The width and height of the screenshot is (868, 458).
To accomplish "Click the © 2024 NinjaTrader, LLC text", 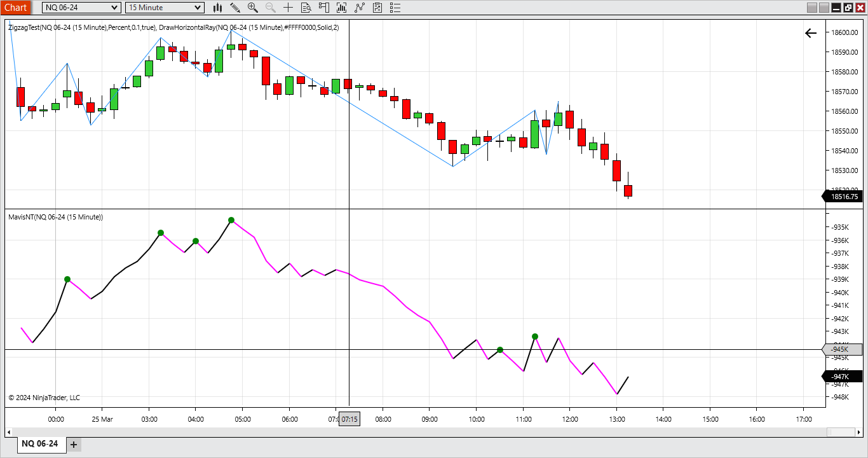I will coord(44,398).
